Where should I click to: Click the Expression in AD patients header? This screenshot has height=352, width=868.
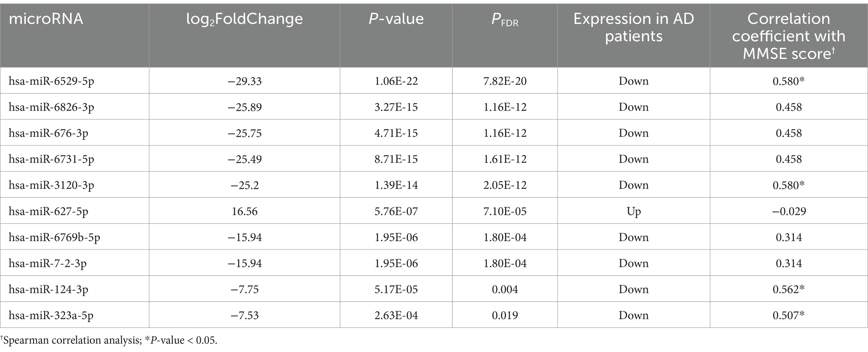pyautogui.click(x=634, y=27)
